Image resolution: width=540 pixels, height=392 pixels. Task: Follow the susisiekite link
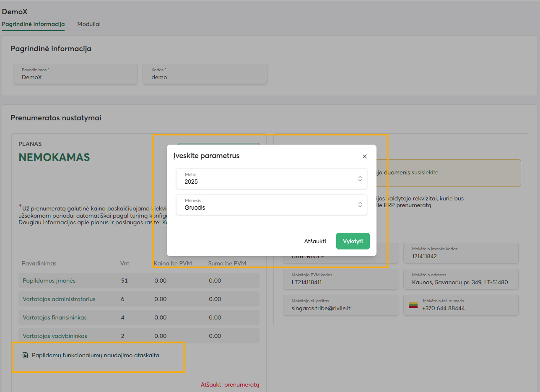click(425, 172)
